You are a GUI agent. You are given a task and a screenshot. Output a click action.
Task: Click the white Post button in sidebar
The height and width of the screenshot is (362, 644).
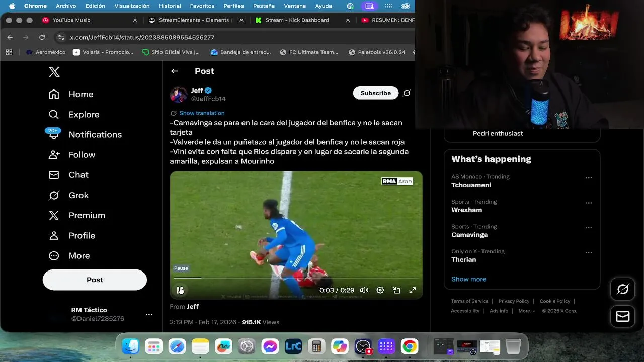click(x=95, y=280)
